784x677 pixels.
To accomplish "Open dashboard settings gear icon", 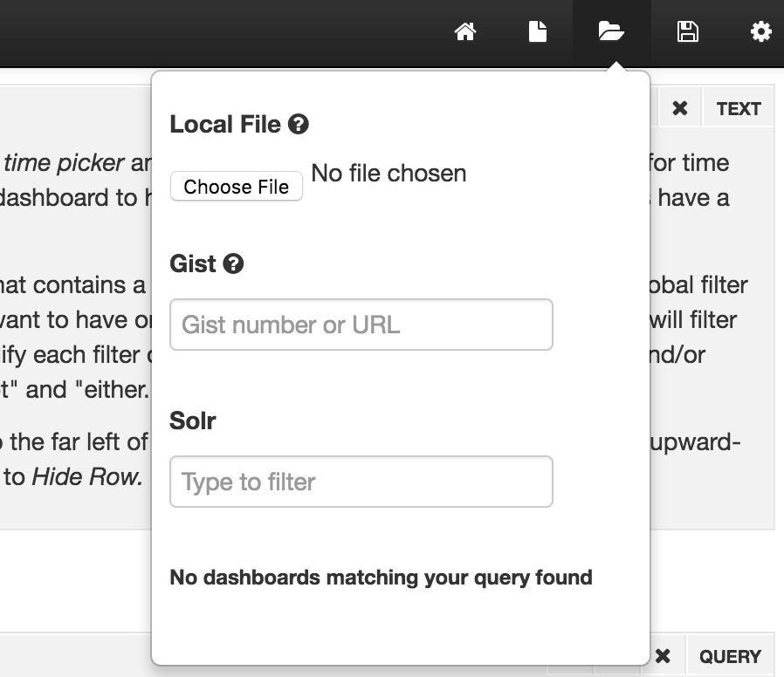I will coord(760,32).
